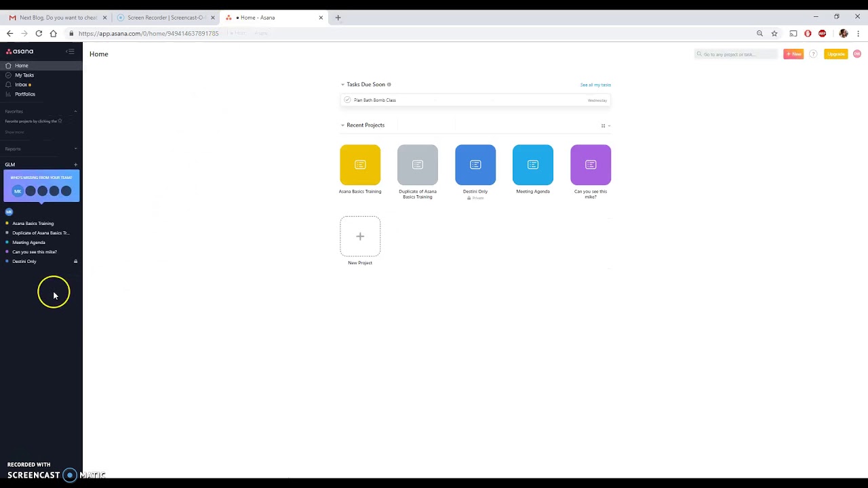Open the yellow Asana Basics Training tile

[360, 165]
